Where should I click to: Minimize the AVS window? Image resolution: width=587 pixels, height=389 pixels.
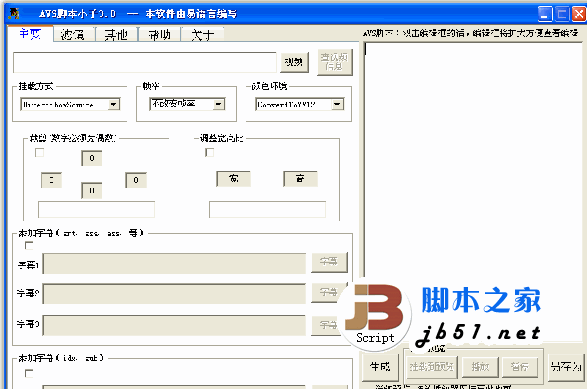(x=545, y=14)
